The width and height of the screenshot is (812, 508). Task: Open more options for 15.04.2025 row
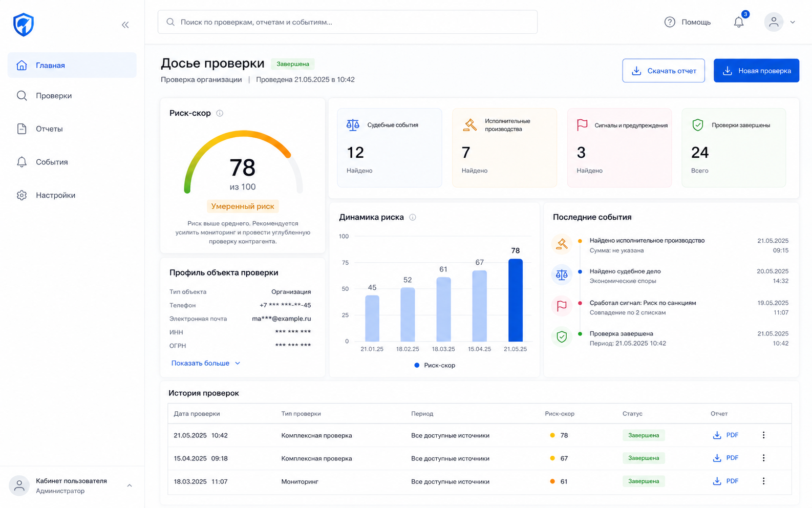763,458
